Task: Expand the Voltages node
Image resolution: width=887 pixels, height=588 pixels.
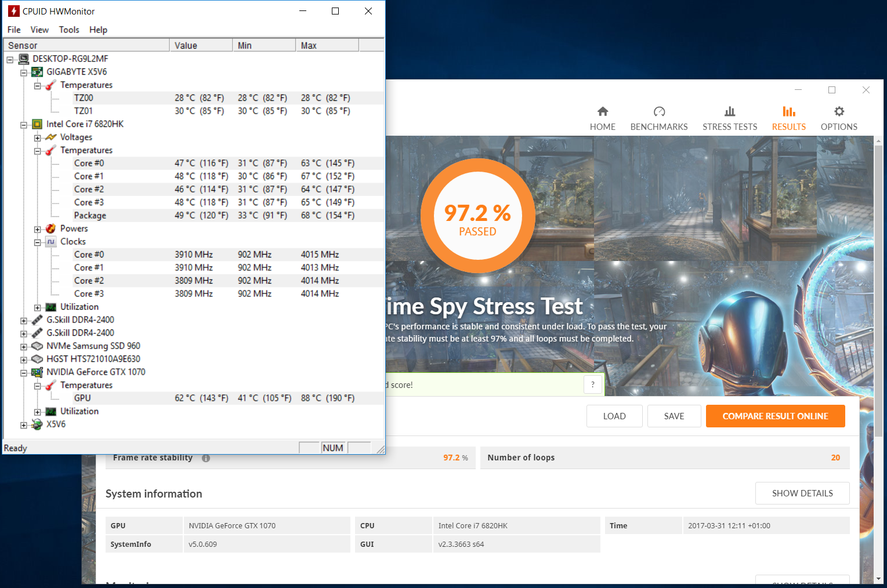Action: (x=37, y=138)
